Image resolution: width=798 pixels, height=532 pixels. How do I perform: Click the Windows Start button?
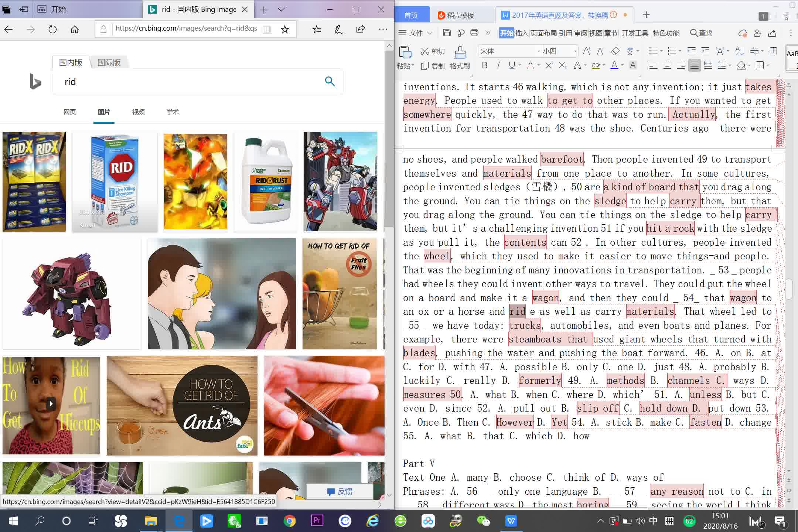(13, 521)
